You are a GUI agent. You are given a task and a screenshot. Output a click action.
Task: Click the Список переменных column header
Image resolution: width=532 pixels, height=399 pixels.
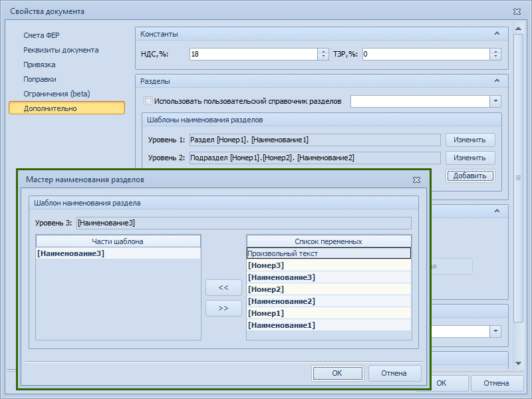click(x=329, y=241)
